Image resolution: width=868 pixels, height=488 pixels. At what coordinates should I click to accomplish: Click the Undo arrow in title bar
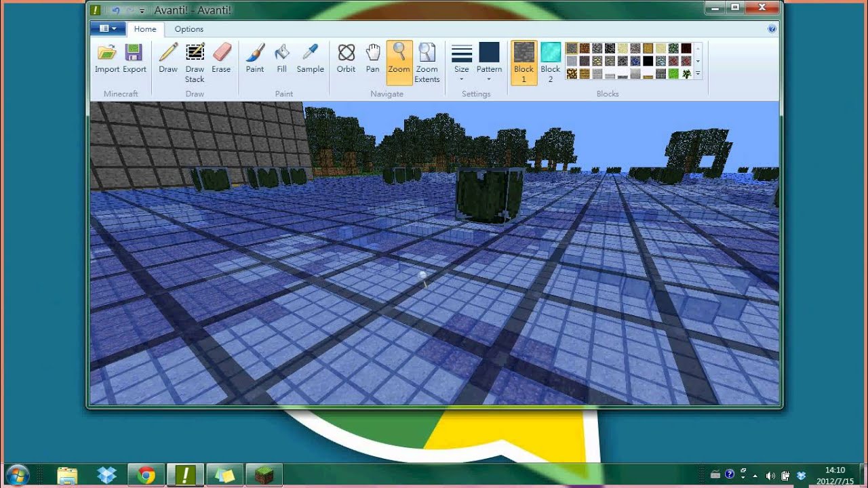tap(115, 10)
